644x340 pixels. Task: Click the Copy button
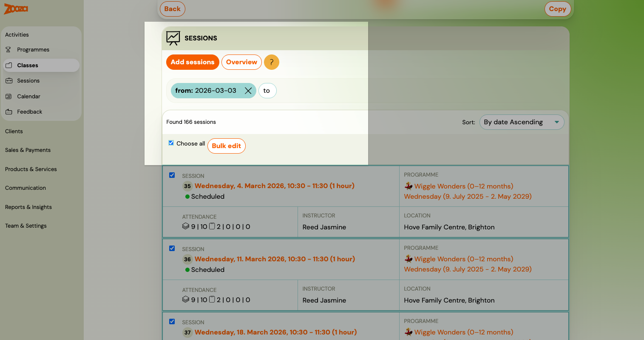557,9
